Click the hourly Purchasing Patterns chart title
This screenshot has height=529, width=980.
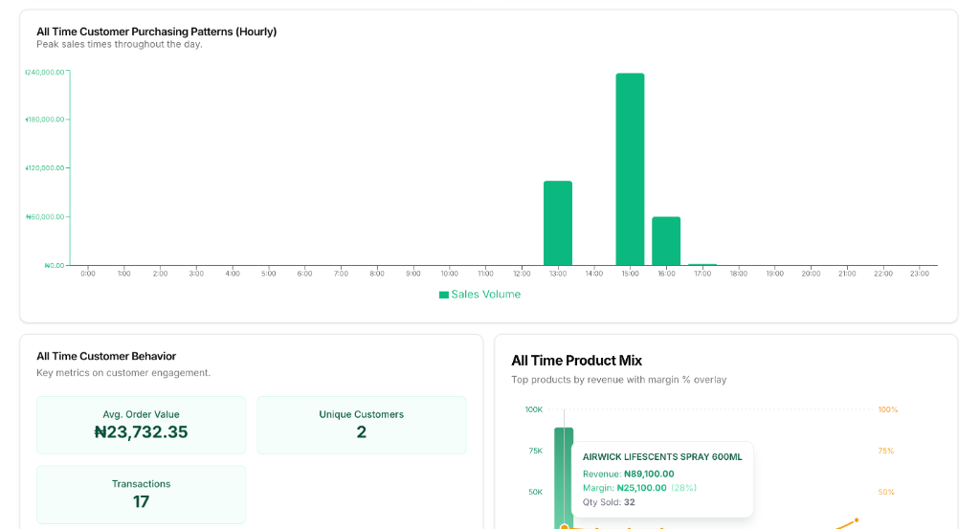pyautogui.click(x=156, y=32)
